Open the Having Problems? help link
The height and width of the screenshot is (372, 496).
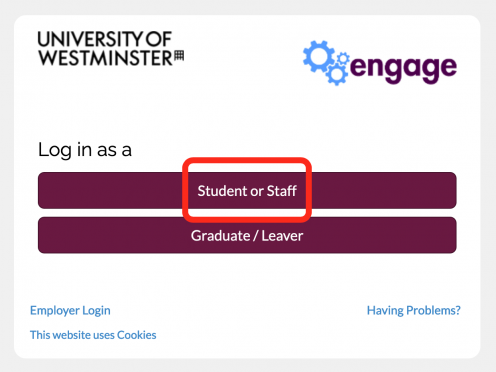click(x=413, y=310)
